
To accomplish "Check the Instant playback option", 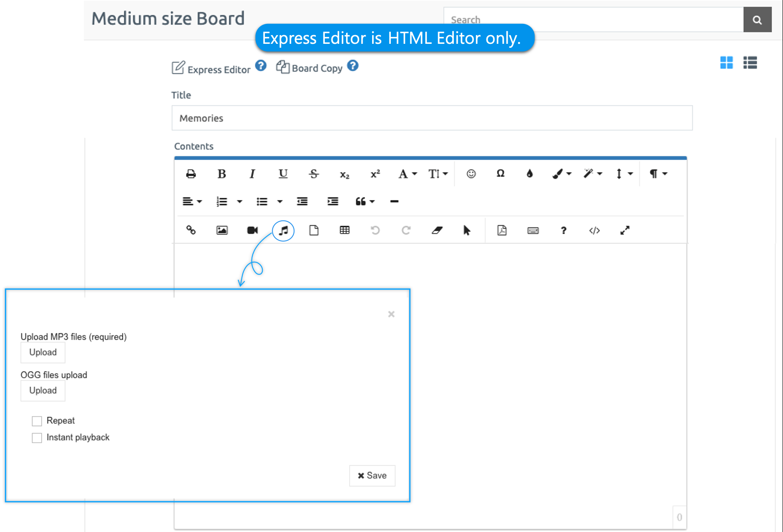I will [37, 438].
